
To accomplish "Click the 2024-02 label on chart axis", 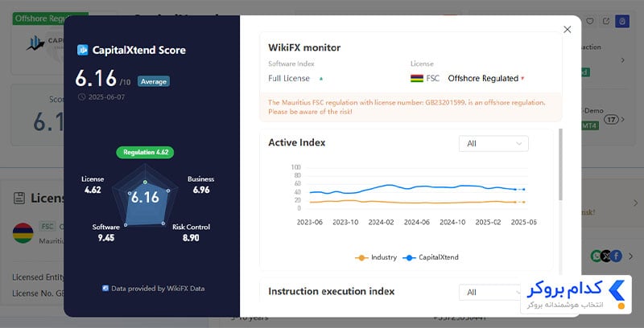I will coord(381,222).
